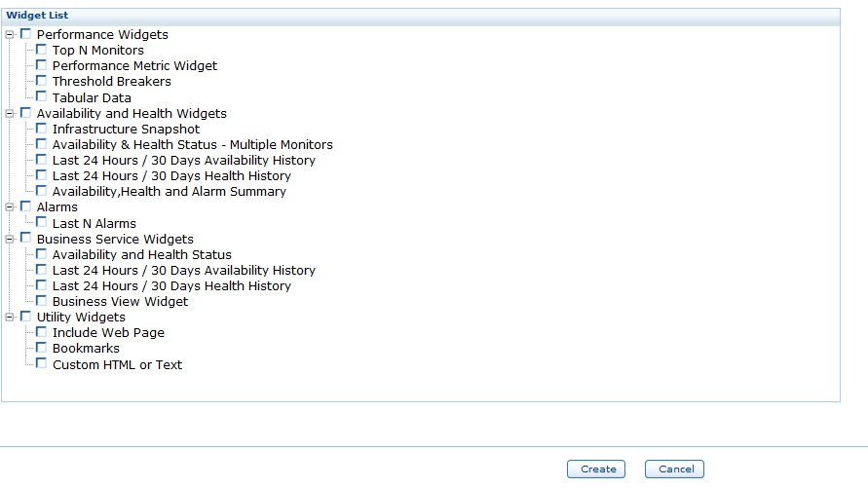Click the Tabular Data label

(92, 98)
